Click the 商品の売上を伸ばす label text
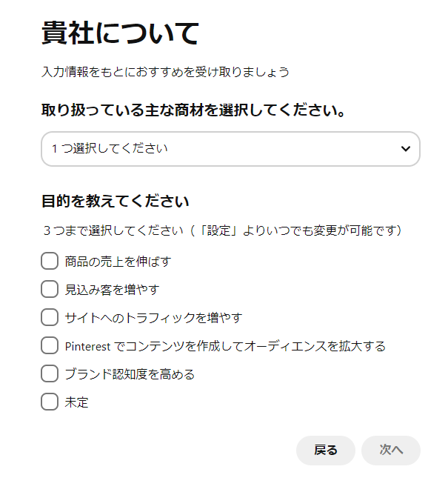The width and height of the screenshot is (448, 495). 118,262
